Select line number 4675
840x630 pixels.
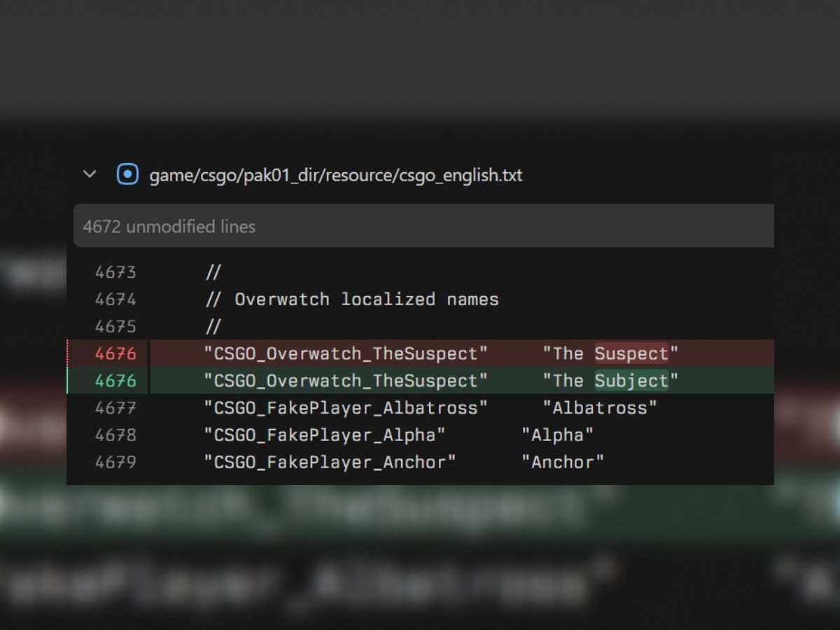(x=115, y=327)
